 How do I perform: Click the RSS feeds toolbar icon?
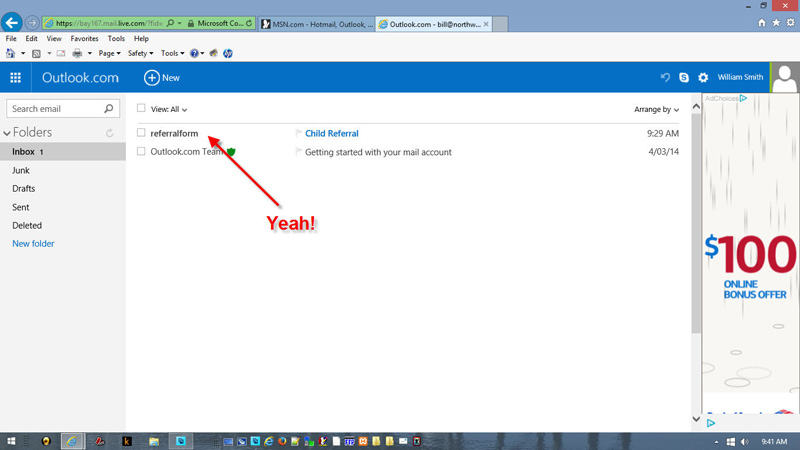click(x=36, y=53)
